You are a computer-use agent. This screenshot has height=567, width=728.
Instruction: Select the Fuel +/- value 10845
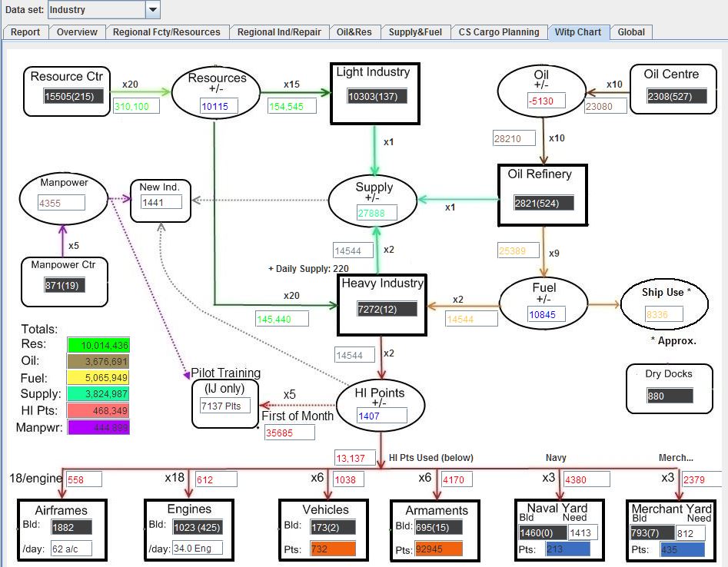[x=547, y=314]
